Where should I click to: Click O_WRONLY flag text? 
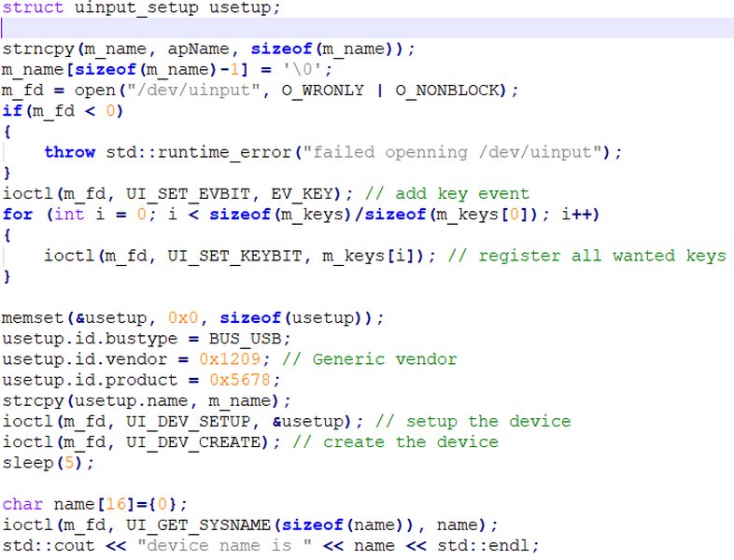tap(322, 90)
